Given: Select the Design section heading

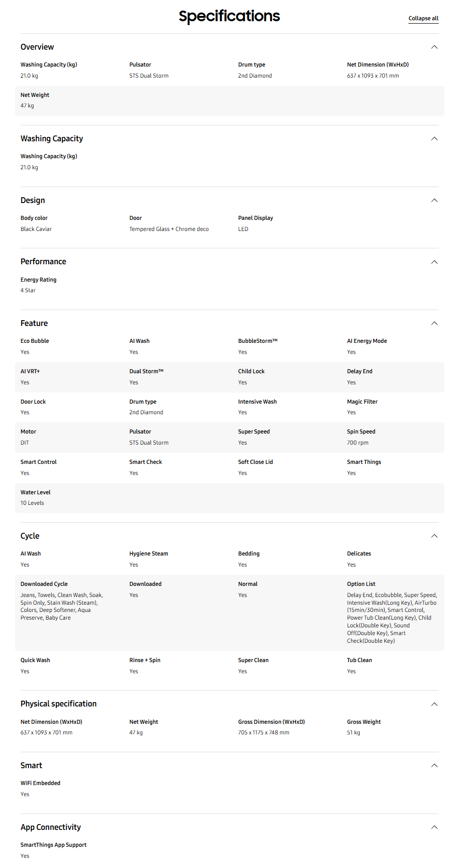Looking at the screenshot, I should pos(33,200).
